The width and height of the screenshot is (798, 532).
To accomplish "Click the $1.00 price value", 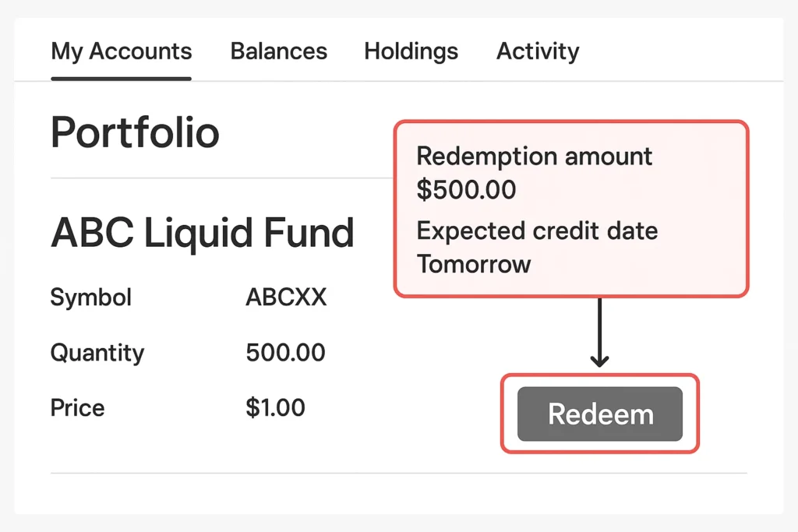I will [x=275, y=407].
